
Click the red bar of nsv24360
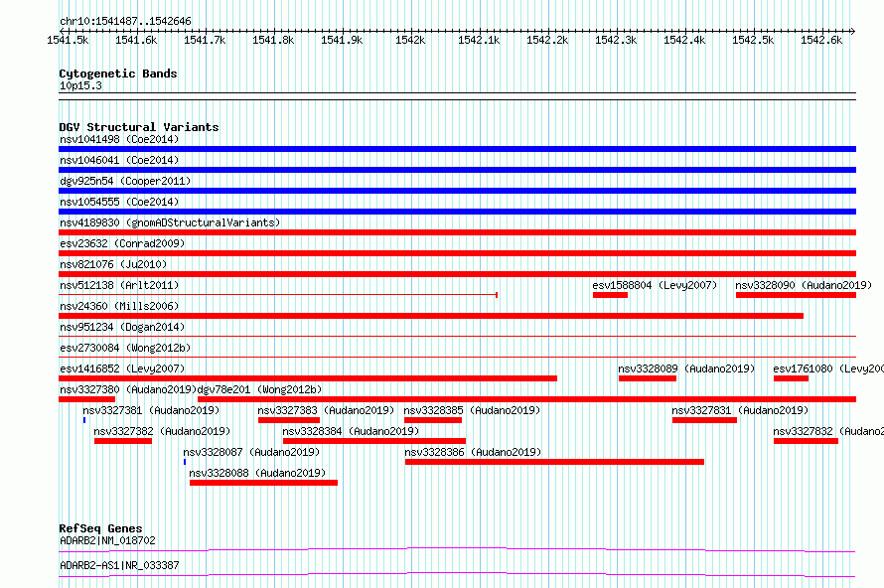431,316
